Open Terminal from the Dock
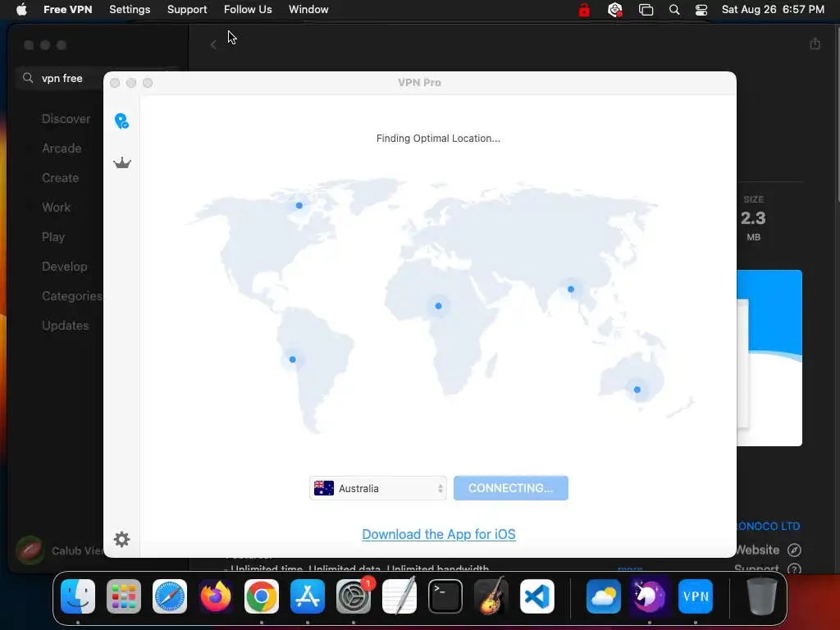 pos(445,596)
